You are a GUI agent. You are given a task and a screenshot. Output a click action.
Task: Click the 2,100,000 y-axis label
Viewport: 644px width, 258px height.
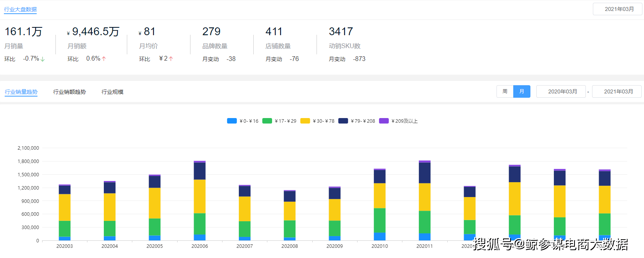click(x=28, y=148)
